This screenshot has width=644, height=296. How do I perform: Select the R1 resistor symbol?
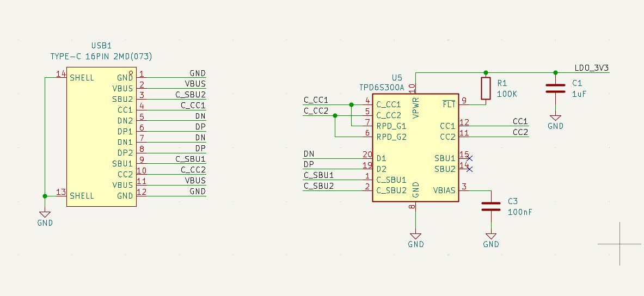[486, 88]
